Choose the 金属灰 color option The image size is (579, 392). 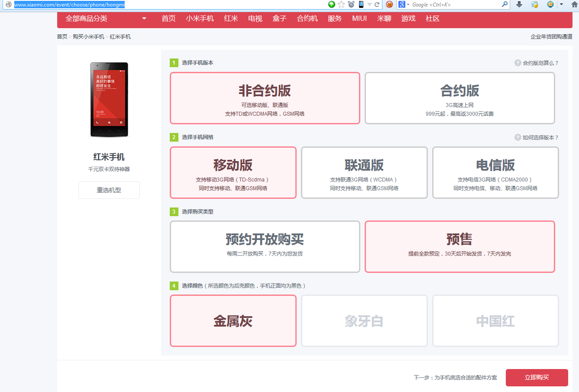[x=233, y=321]
